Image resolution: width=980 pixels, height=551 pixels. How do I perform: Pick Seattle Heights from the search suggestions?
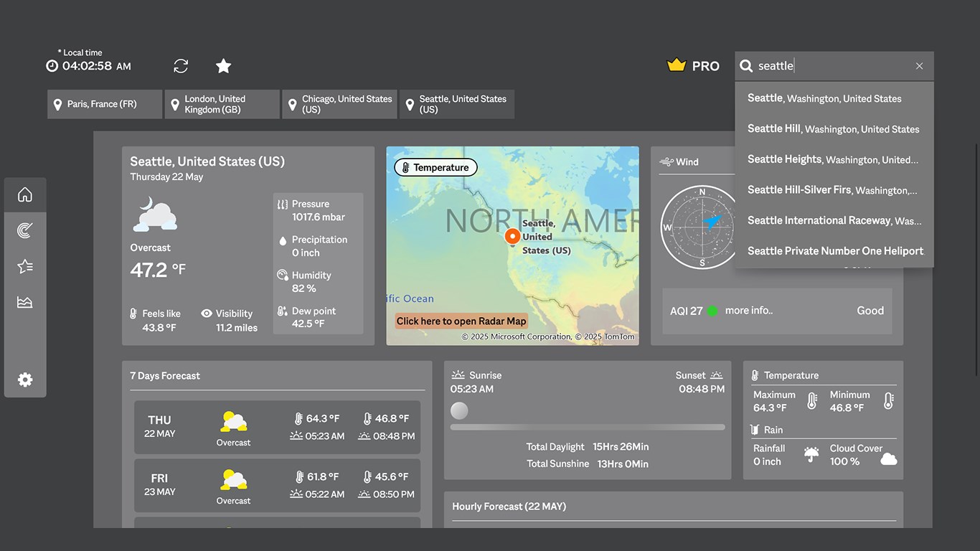(x=832, y=159)
